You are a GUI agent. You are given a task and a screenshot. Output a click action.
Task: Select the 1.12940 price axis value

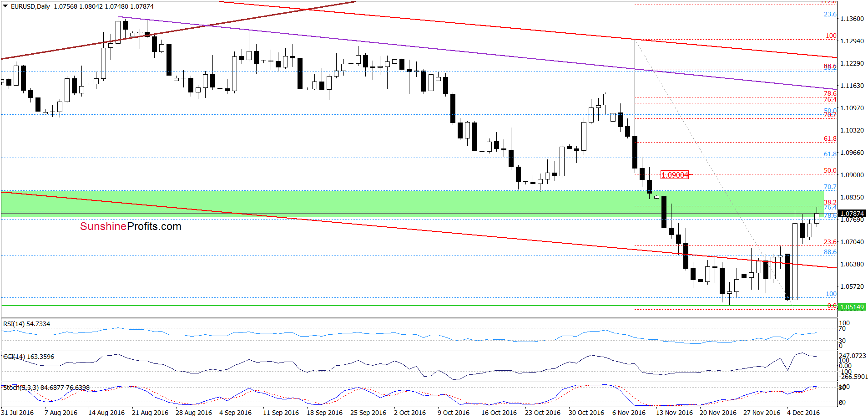(x=852, y=41)
